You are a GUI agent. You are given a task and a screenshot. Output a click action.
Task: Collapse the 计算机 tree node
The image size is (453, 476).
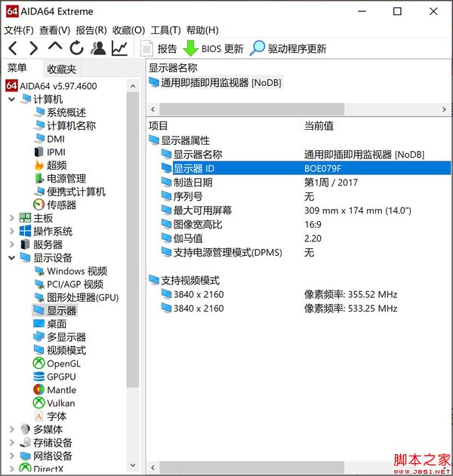[12, 100]
